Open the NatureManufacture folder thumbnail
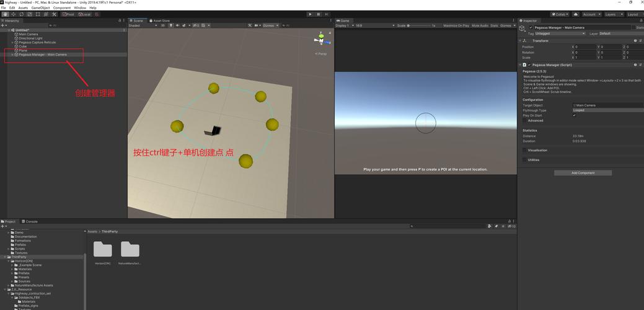 [x=130, y=249]
